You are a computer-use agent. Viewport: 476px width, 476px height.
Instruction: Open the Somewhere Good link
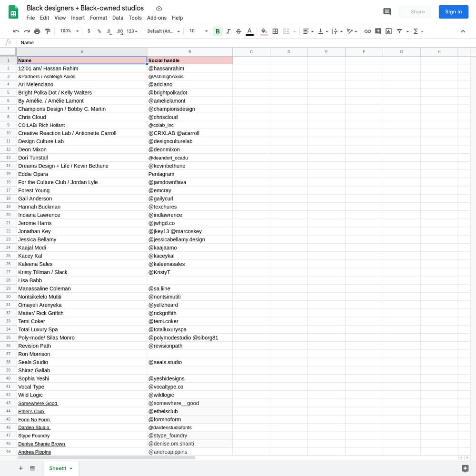[38, 403]
